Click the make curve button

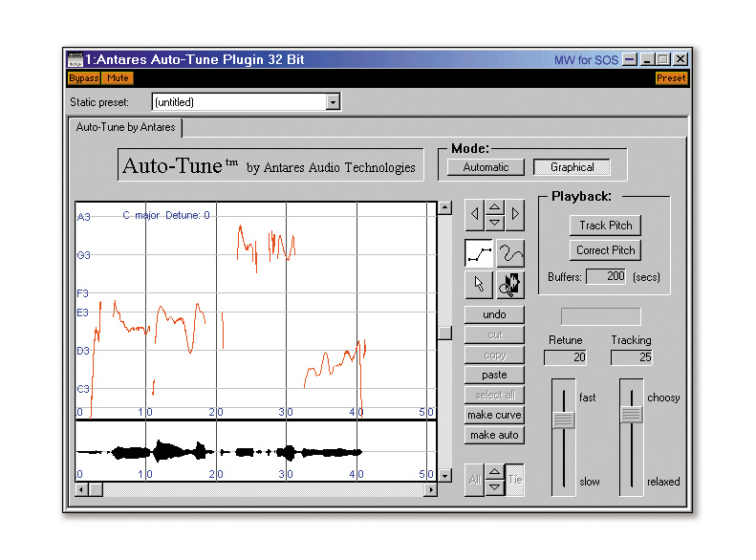pos(494,415)
